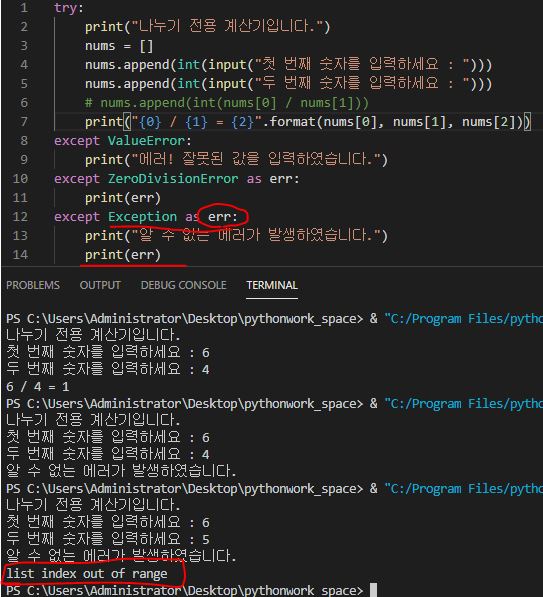Open the OUTPUT panel tab
Screen dimensions: 543x597
point(100,285)
